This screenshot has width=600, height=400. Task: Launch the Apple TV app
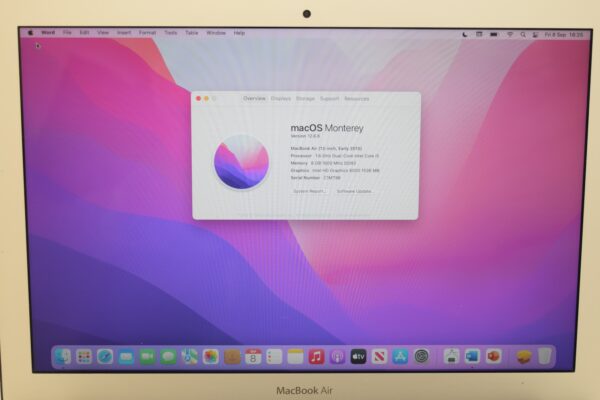point(358,356)
